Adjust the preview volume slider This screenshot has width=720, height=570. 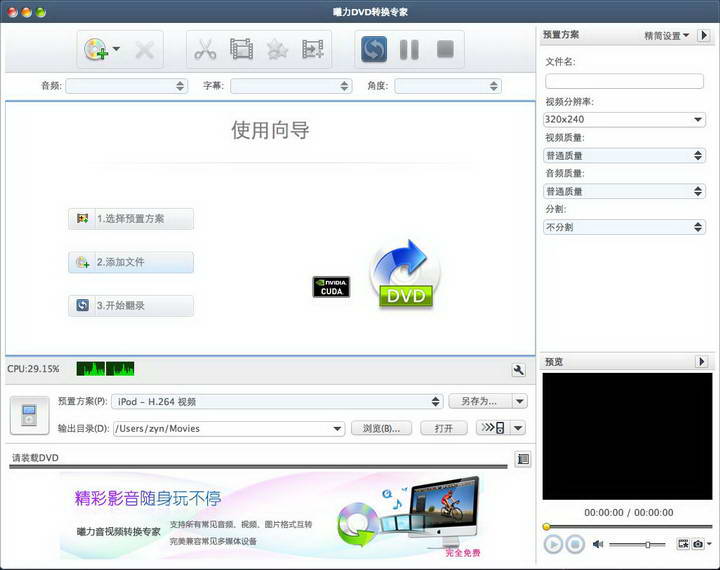tap(637, 545)
